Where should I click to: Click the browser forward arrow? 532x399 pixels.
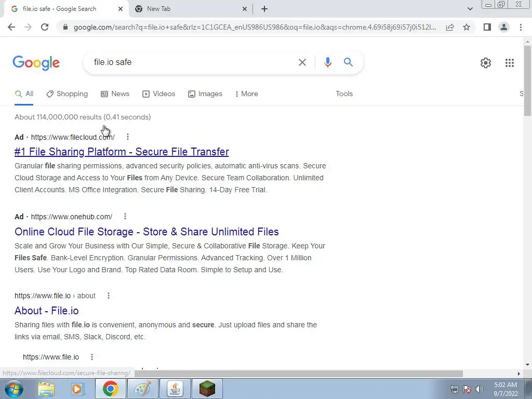click(28, 27)
